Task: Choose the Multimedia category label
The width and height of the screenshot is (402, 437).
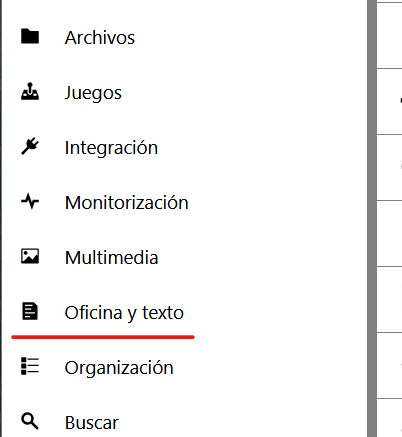Action: 111,257
